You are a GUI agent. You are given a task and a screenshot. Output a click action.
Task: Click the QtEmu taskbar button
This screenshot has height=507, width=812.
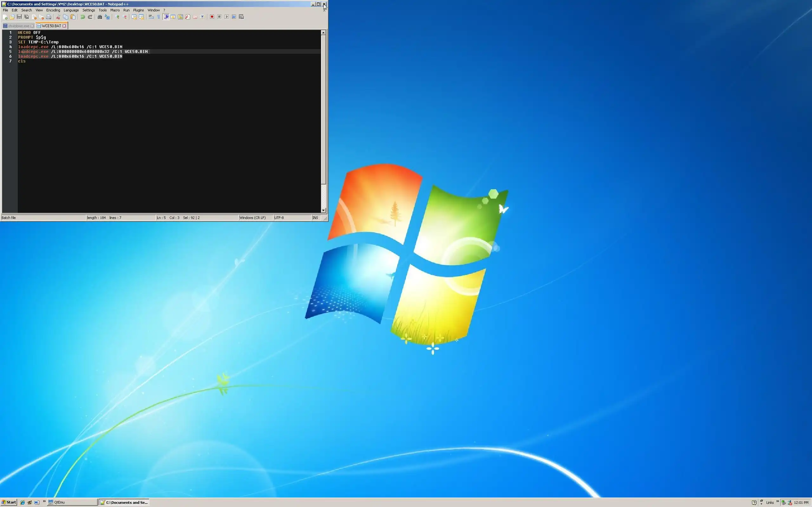[72, 502]
